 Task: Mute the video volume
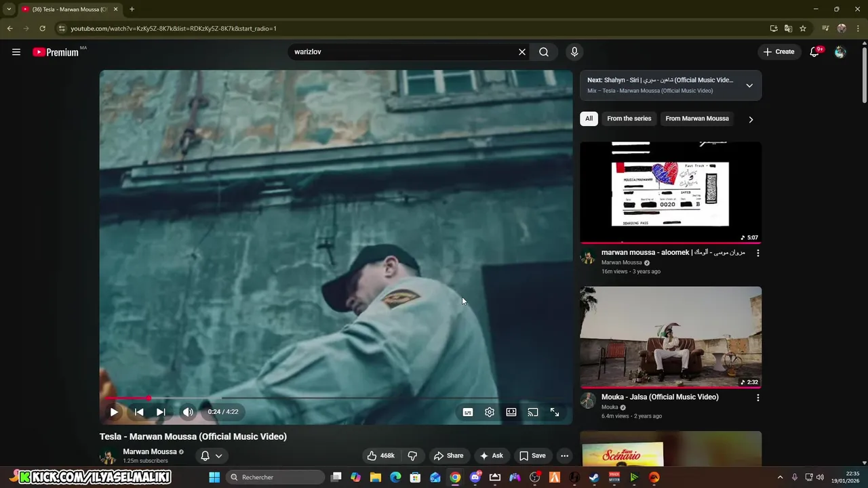pyautogui.click(x=188, y=411)
